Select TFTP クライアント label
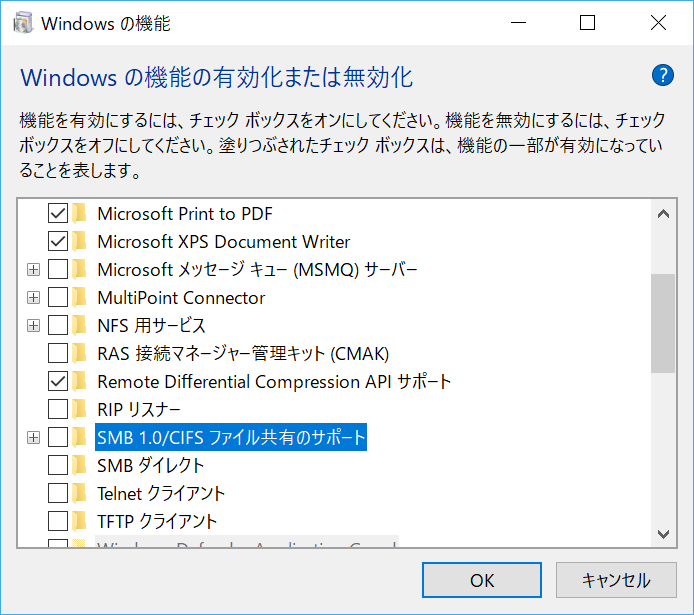 [157, 522]
